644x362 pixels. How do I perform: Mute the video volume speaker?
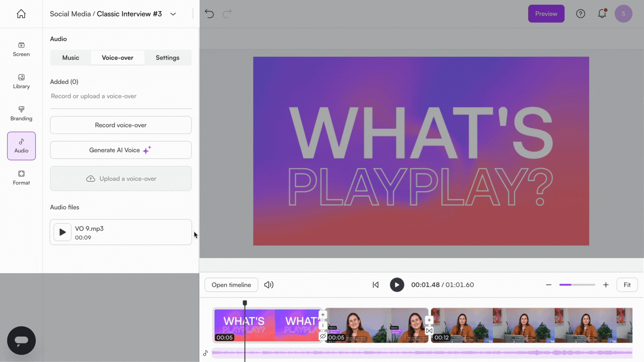pyautogui.click(x=269, y=285)
